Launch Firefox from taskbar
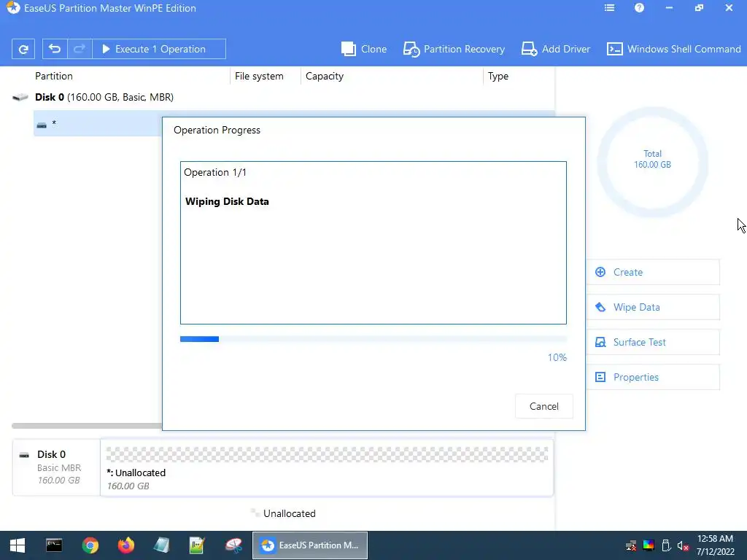The height and width of the screenshot is (560, 747). point(126,545)
